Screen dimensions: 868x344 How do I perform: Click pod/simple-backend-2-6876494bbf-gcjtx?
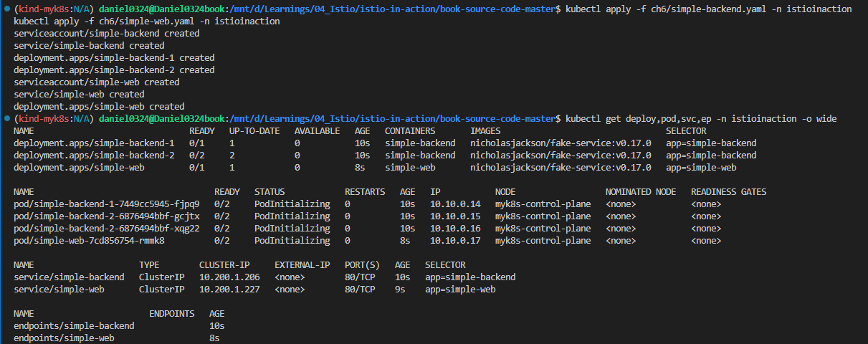pyautogui.click(x=107, y=216)
